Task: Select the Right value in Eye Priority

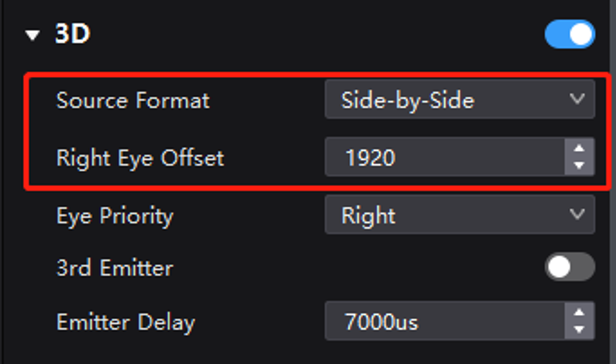Action: (368, 216)
